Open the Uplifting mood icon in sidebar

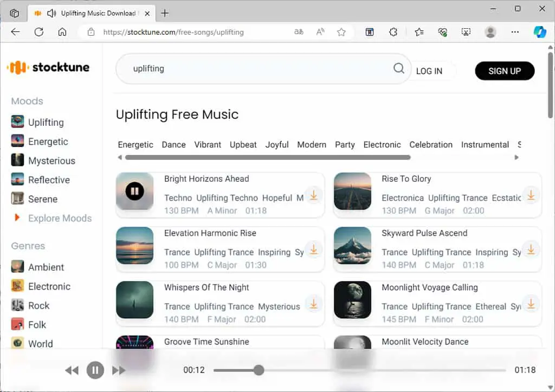point(18,122)
